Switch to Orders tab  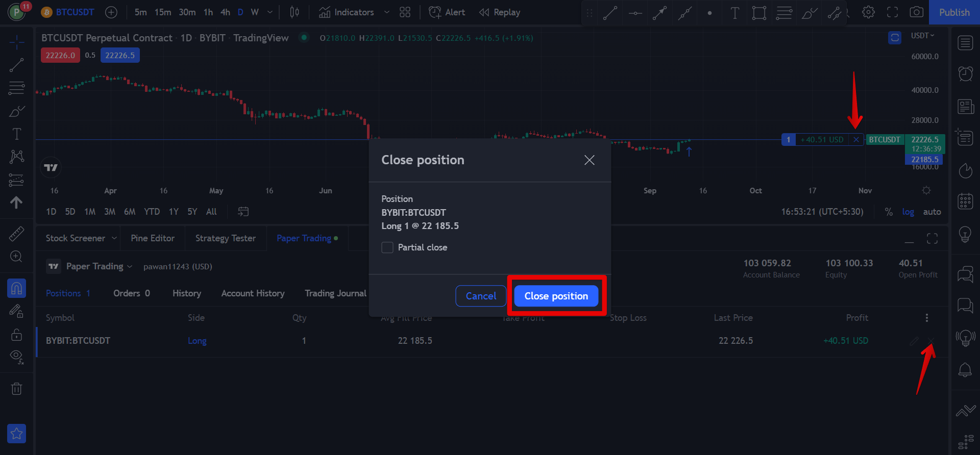click(x=132, y=293)
